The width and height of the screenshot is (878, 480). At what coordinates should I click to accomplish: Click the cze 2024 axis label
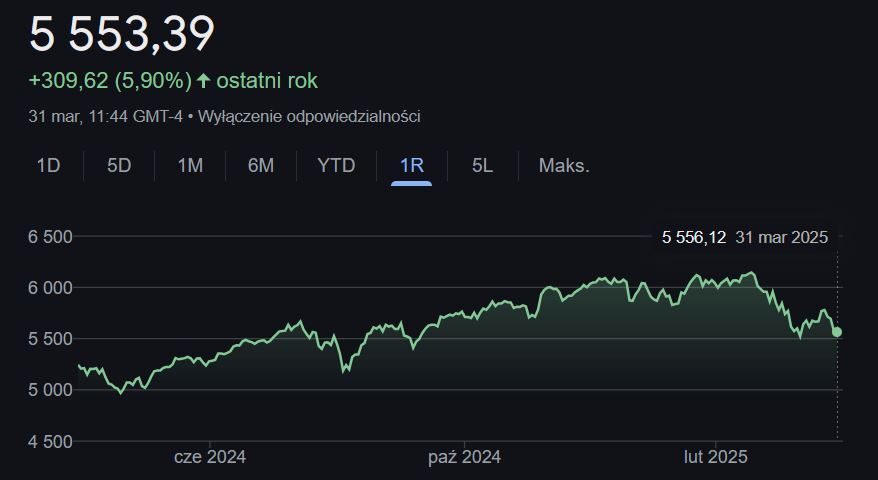[x=210, y=457]
